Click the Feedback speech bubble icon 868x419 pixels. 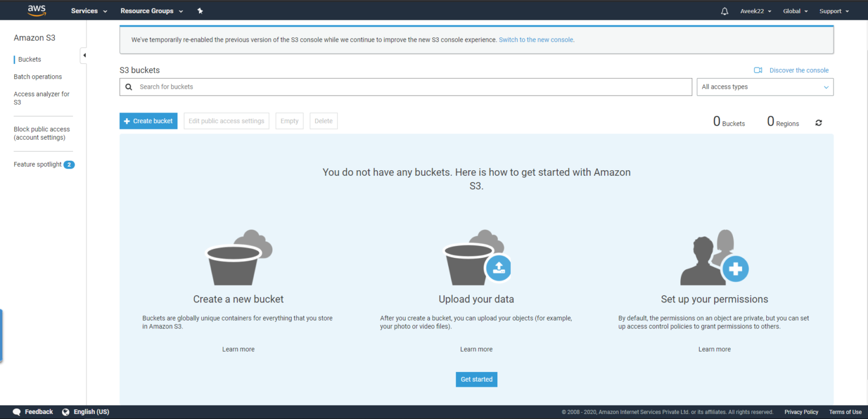(16, 412)
